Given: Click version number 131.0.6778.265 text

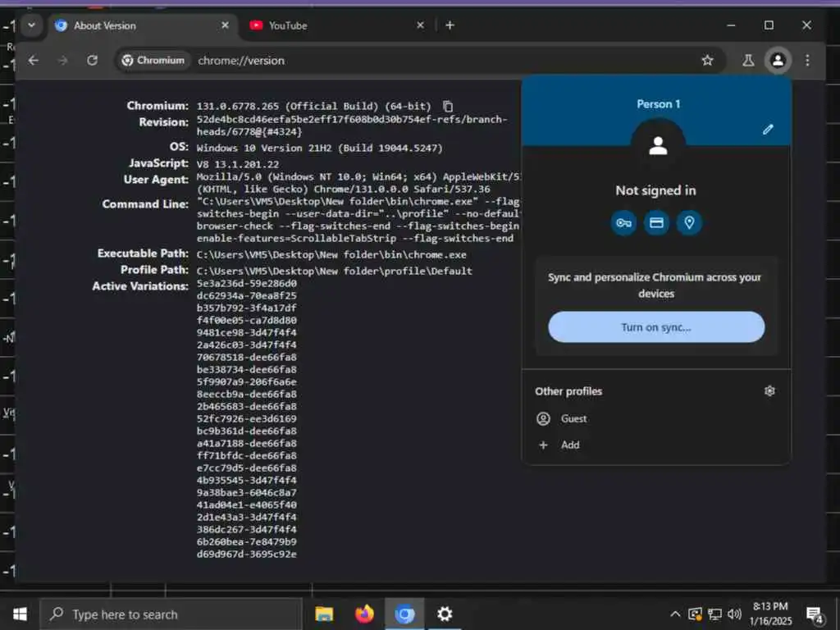Looking at the screenshot, I should pyautogui.click(x=237, y=106).
